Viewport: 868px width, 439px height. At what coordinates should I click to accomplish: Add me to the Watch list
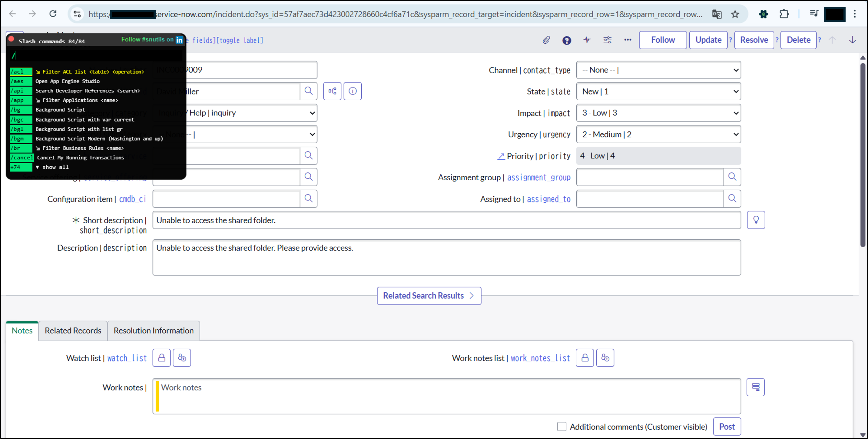(x=182, y=358)
